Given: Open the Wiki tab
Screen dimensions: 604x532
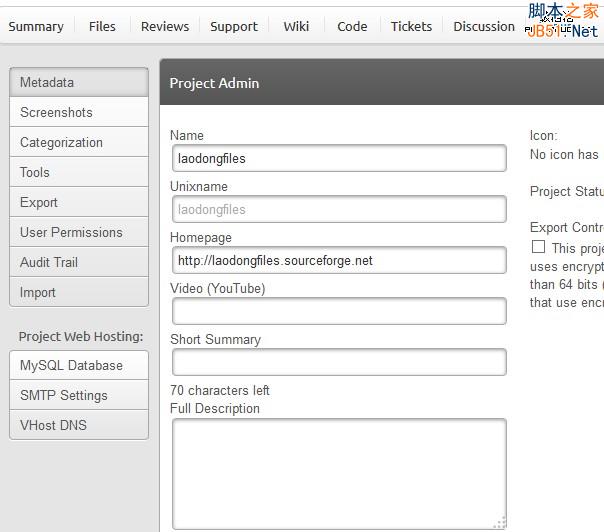Looking at the screenshot, I should [x=296, y=27].
